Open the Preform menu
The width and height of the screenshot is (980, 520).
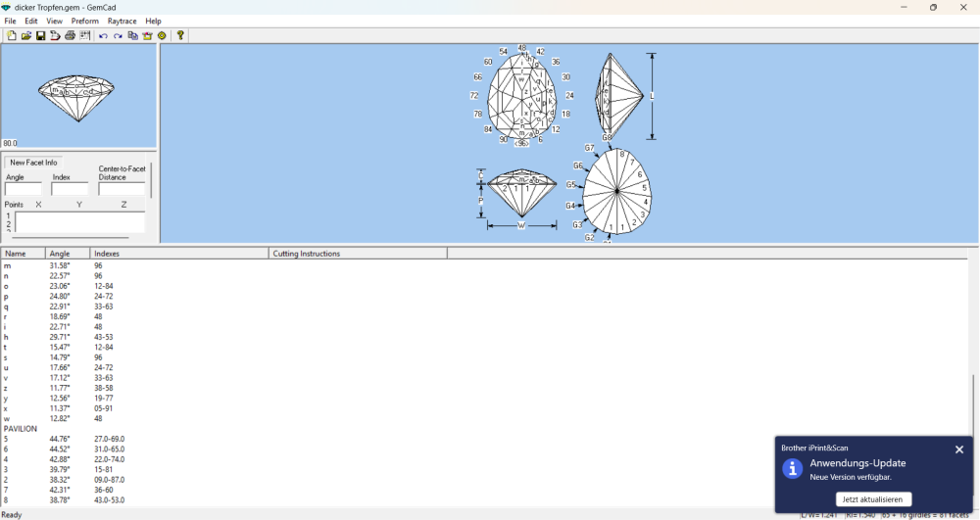85,21
